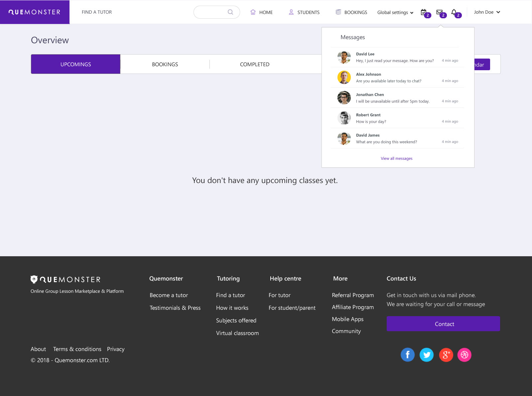Click Jonathan Chen's avatar thumbnail

[344, 98]
